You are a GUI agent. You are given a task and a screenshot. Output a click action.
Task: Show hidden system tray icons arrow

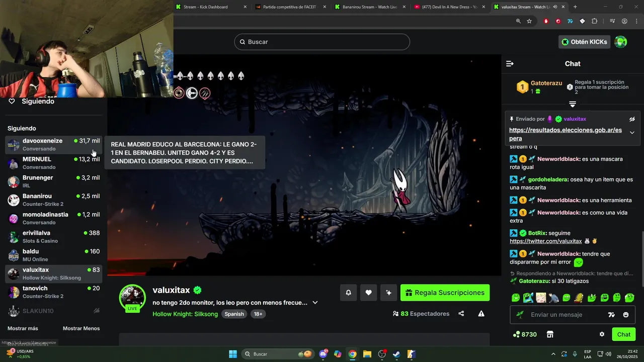[x=553, y=354]
